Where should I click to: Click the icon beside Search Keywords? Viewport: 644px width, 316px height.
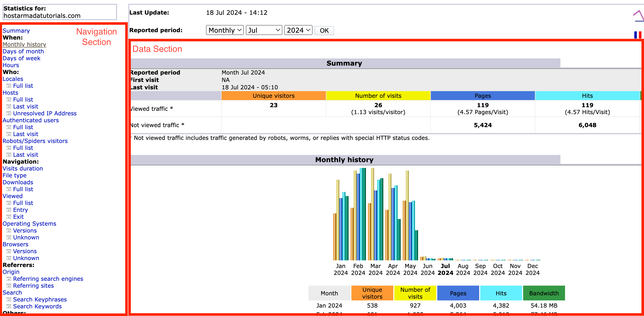[x=9, y=306]
